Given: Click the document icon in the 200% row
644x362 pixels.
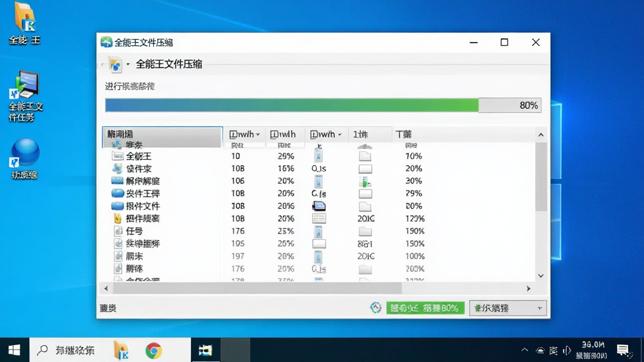Looking at the screenshot, I should click(118, 269).
